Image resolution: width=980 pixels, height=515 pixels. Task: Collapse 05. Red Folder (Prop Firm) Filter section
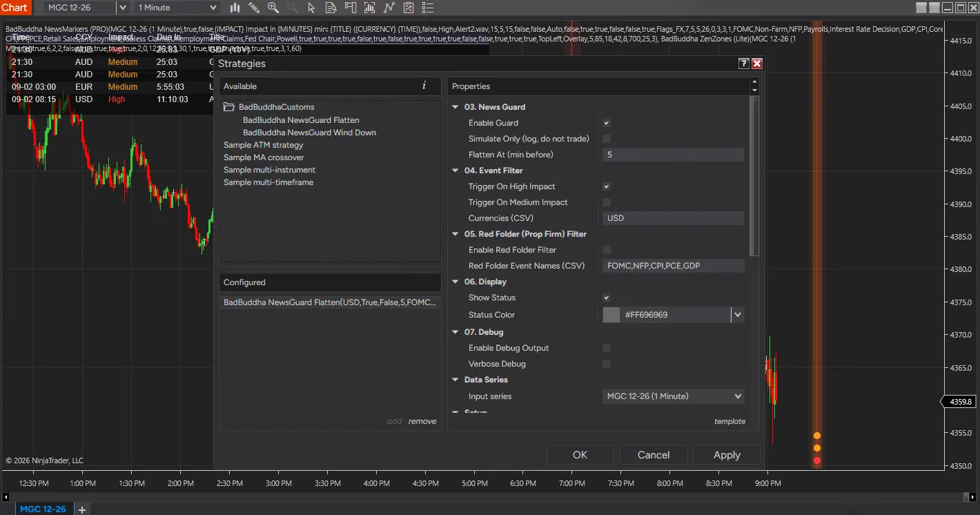[x=455, y=234]
